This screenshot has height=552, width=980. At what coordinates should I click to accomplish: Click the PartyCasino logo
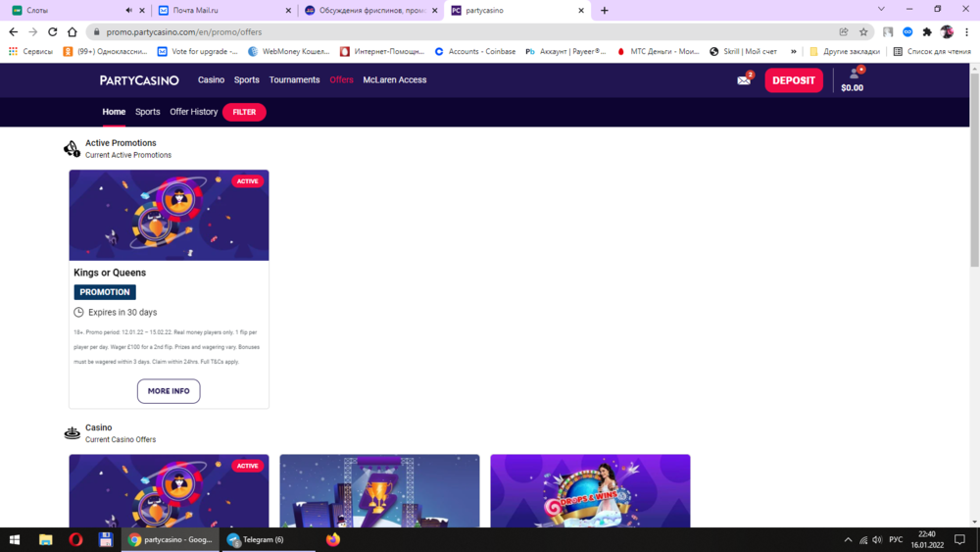click(139, 80)
